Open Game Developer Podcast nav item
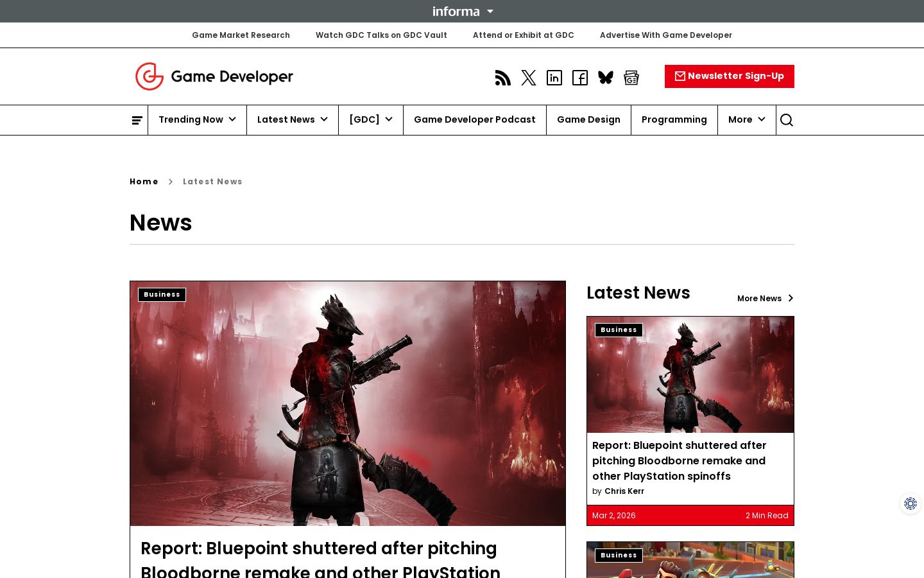This screenshot has height=578, width=924. point(475,119)
